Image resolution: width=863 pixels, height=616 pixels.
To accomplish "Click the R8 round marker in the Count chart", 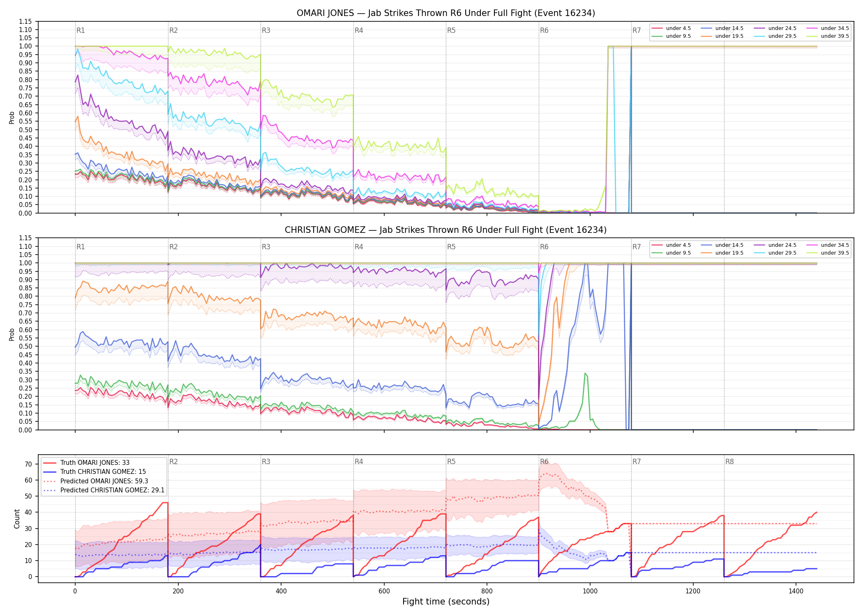I will coord(729,462).
